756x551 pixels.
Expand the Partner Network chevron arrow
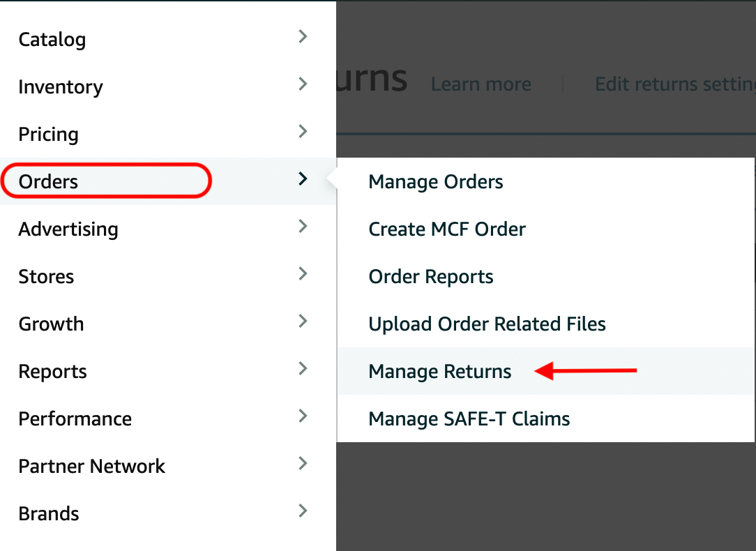pos(303,463)
